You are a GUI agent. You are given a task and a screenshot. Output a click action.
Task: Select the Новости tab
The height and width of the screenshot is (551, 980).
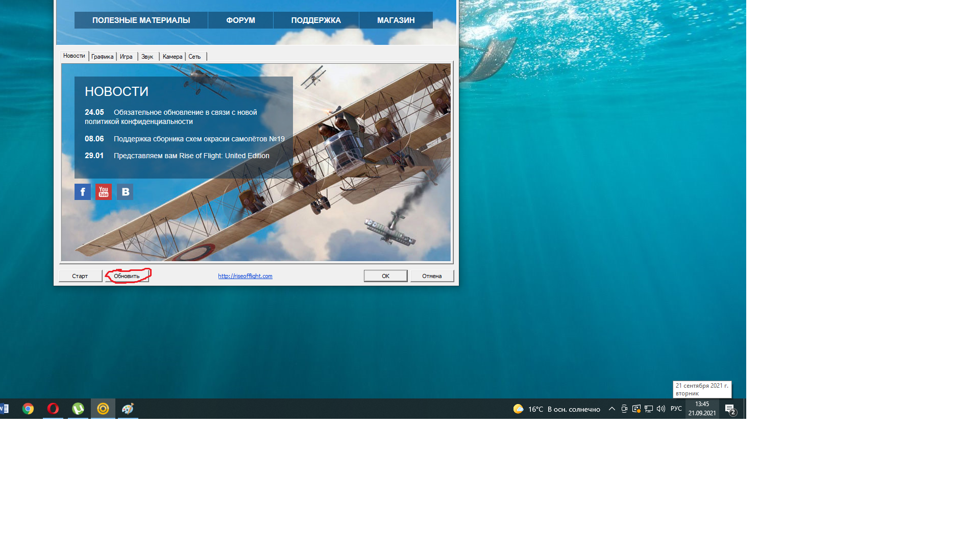tap(74, 56)
